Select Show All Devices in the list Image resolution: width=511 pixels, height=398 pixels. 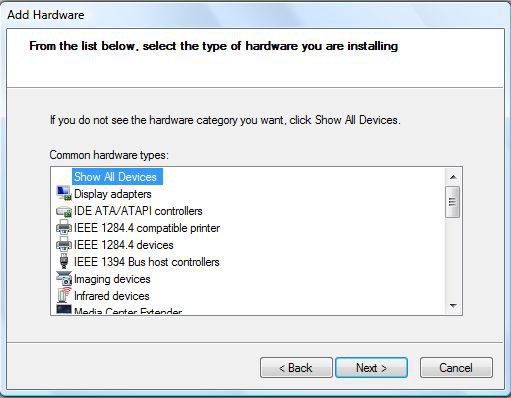point(115,177)
